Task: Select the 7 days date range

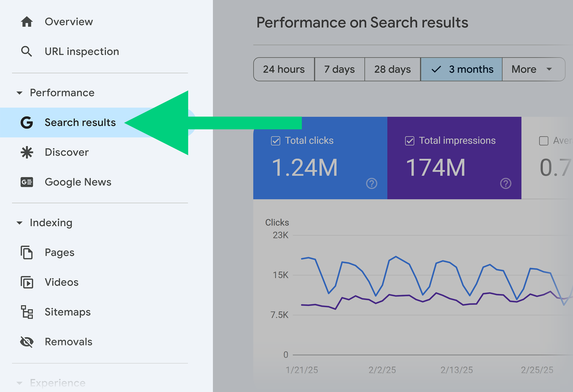Action: coord(339,69)
